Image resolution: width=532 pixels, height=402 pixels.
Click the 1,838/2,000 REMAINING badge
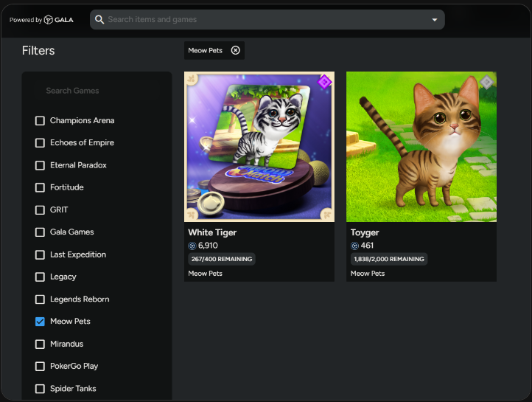(x=389, y=259)
